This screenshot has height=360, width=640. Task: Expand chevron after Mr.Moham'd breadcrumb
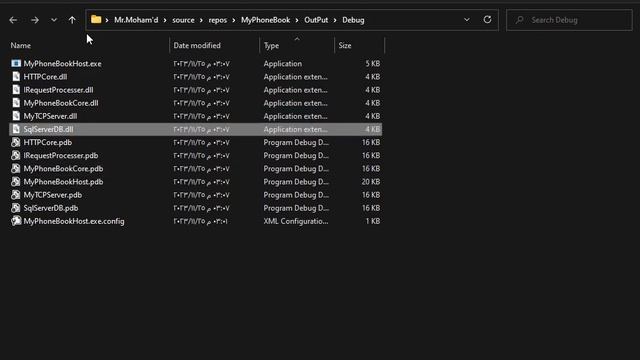(x=165, y=20)
